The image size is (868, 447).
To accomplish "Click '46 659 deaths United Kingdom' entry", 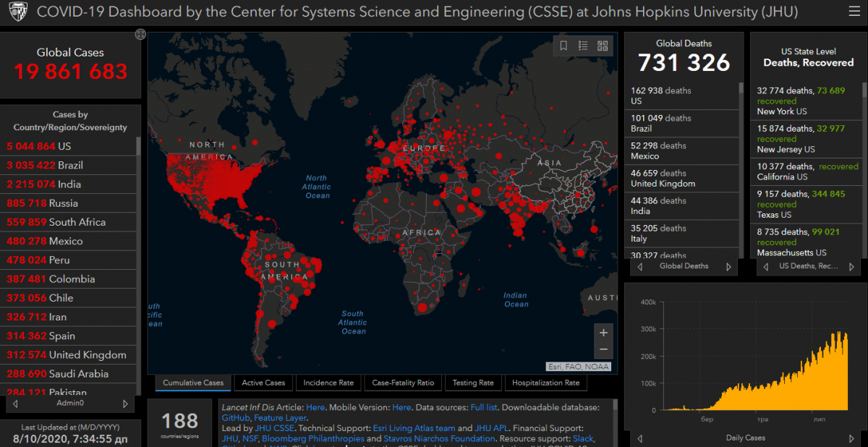I will tap(681, 179).
